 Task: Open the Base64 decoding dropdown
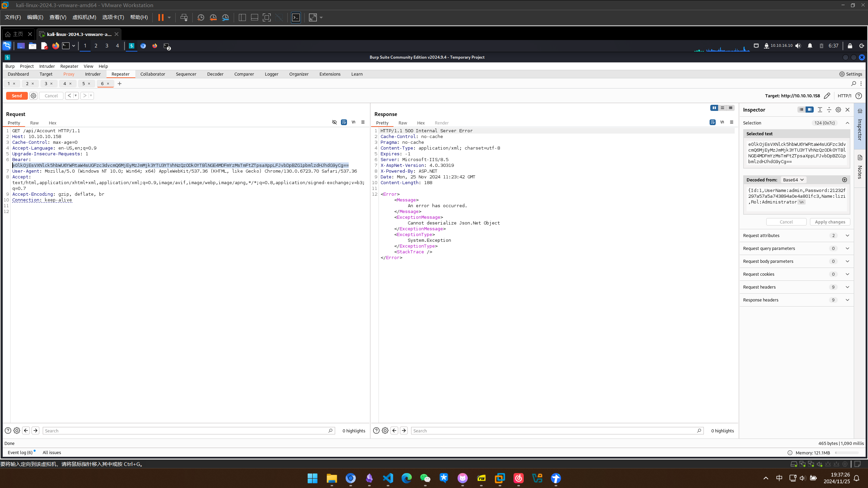point(793,180)
